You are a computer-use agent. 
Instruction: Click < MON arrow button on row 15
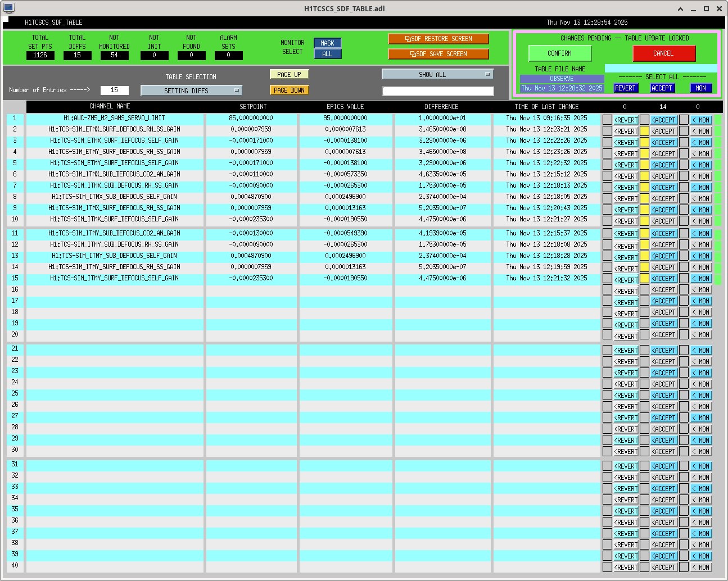pos(701,279)
